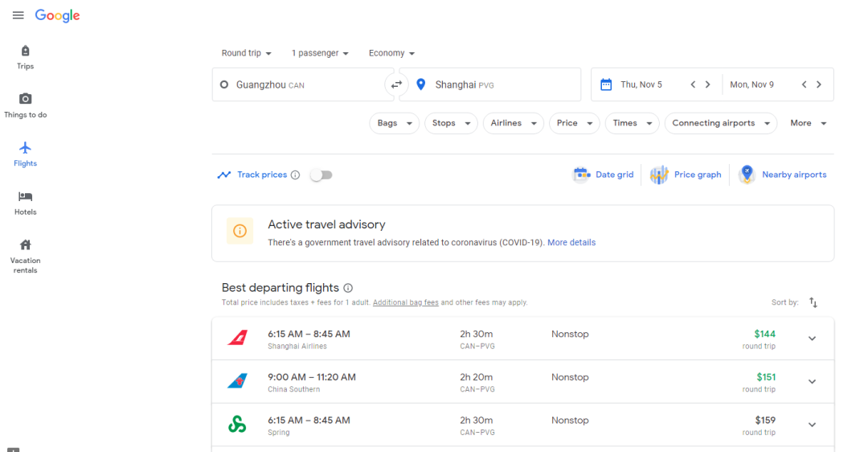Swap origin and destination airports

point(396,84)
